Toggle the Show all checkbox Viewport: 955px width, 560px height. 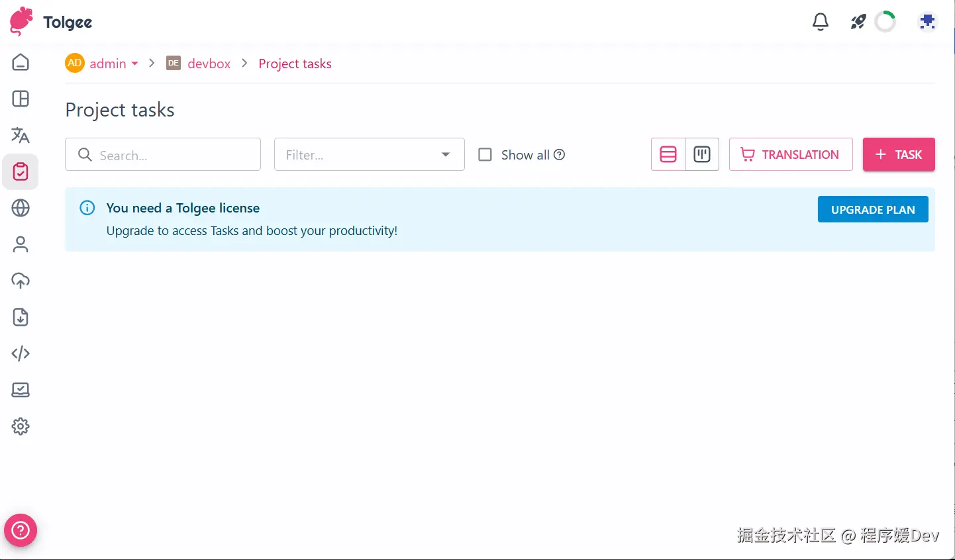coord(485,154)
